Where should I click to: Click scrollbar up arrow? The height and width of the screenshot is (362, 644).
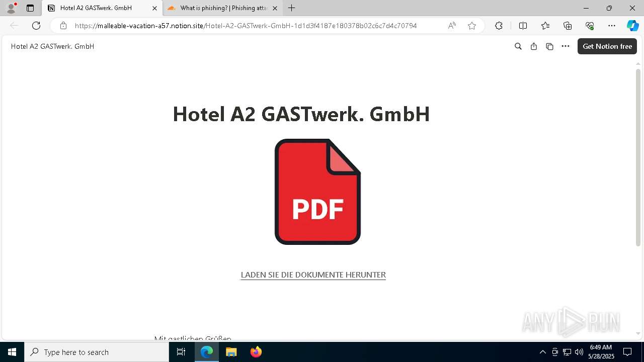[x=638, y=64]
